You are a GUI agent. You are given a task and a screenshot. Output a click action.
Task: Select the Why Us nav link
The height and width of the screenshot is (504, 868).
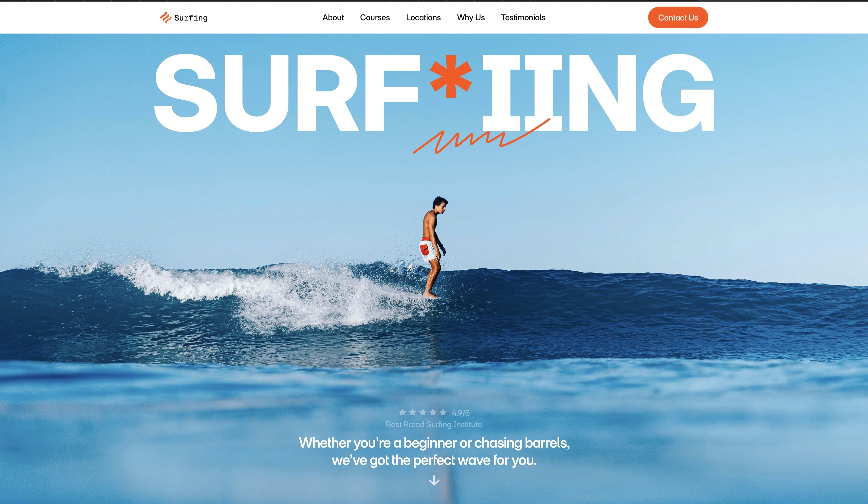coord(471,18)
